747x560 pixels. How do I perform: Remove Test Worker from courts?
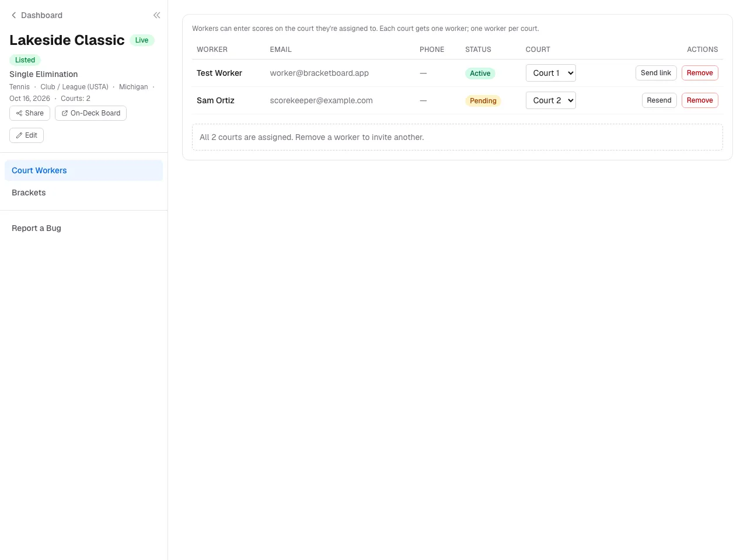click(x=700, y=73)
